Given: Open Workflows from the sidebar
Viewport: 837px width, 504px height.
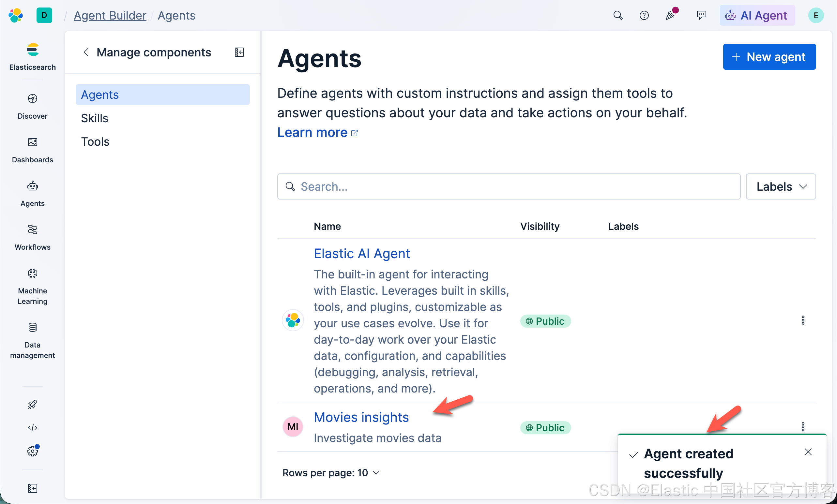Looking at the screenshot, I should coord(33,238).
